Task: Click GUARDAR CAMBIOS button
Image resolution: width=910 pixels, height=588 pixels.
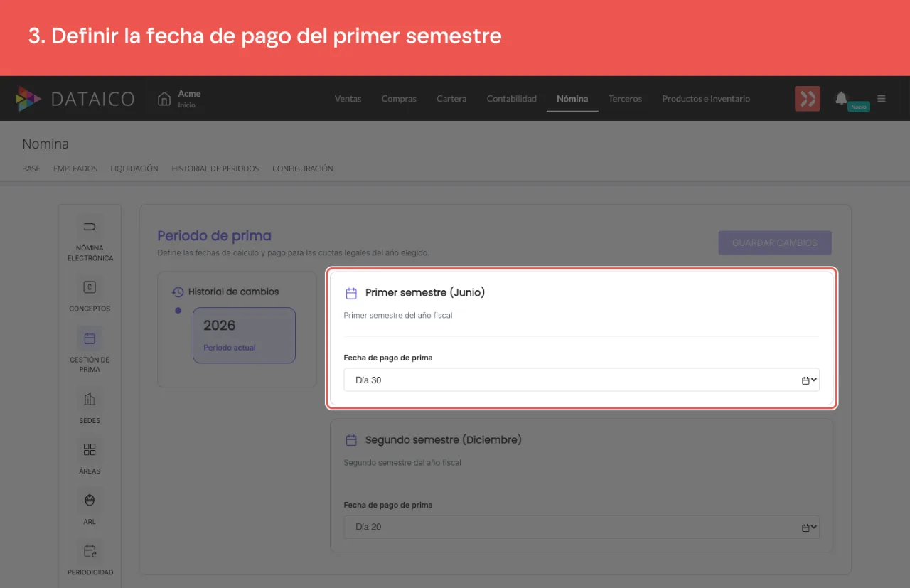Action: pyautogui.click(x=775, y=242)
